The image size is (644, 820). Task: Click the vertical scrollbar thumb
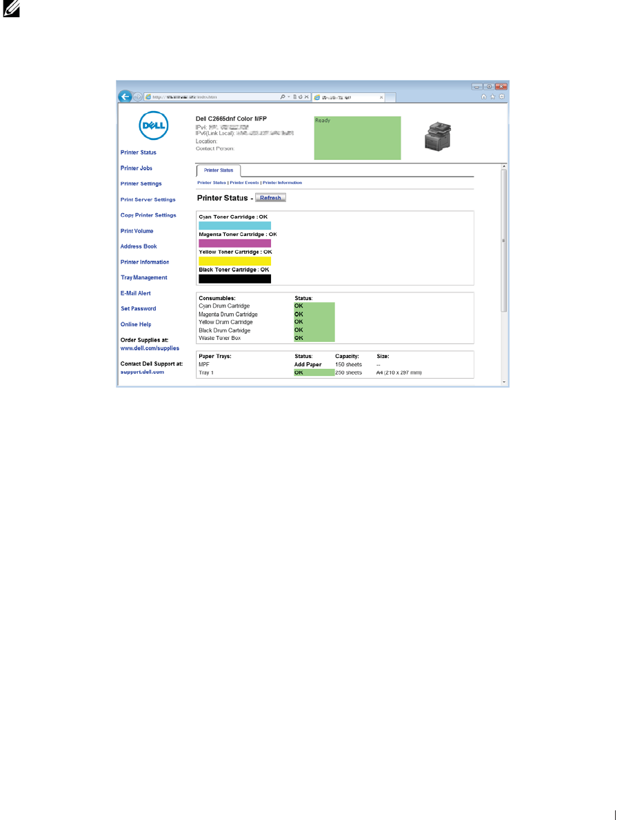(504, 241)
